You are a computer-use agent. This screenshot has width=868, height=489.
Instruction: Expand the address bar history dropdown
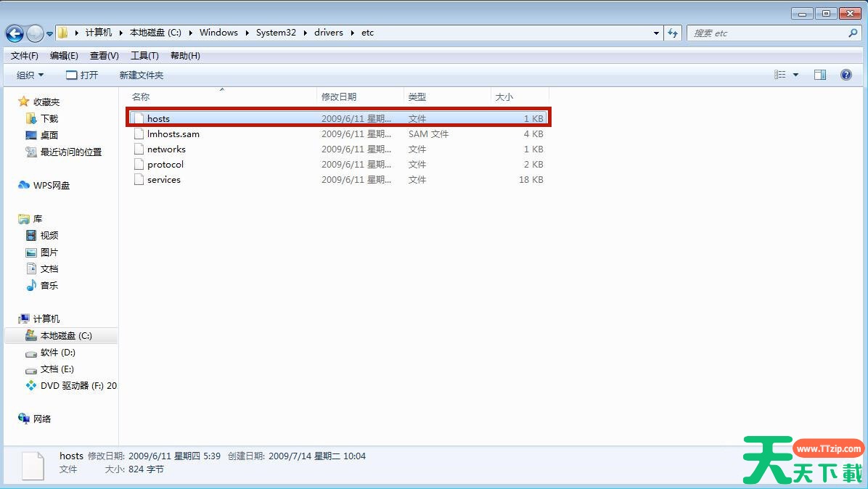tap(656, 33)
